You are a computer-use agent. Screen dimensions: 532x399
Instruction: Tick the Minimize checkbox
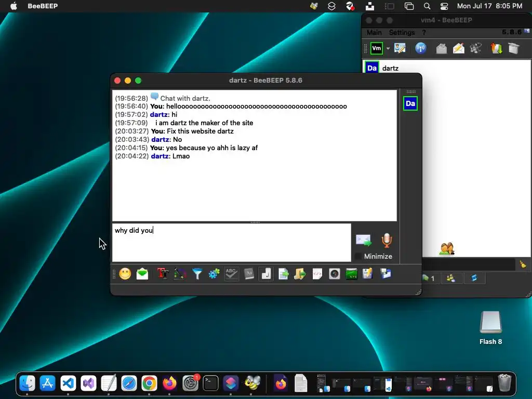(x=358, y=257)
